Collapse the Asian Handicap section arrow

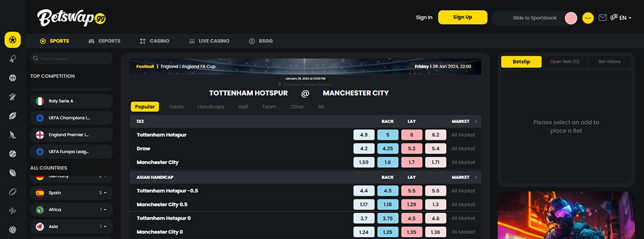pyautogui.click(x=475, y=177)
